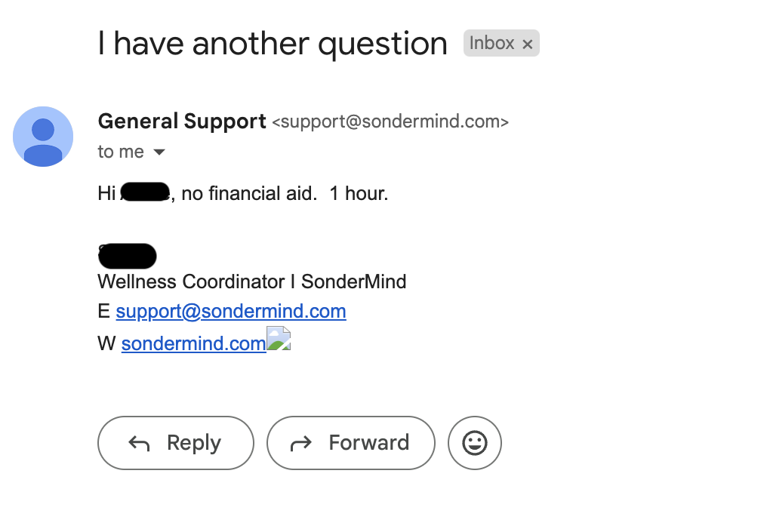Expand the 'to me' recipient details arrow
This screenshot has width=767, height=532.
159,152
